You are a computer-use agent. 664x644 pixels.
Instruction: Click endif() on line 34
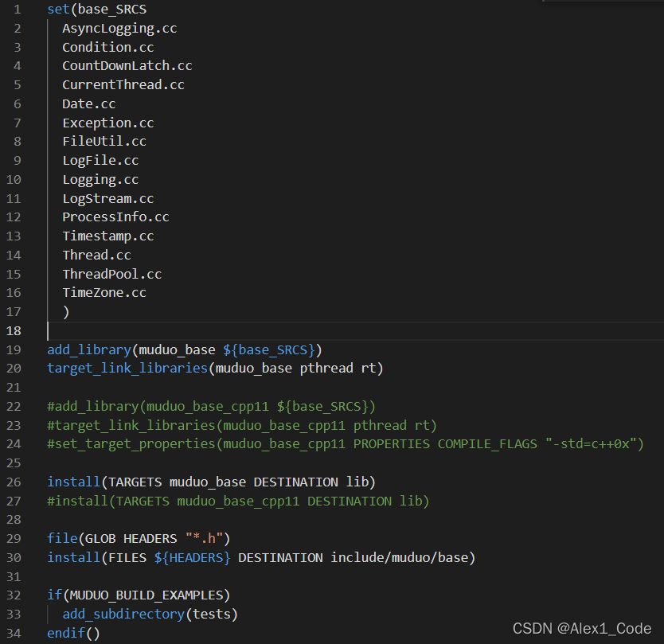pos(74,634)
